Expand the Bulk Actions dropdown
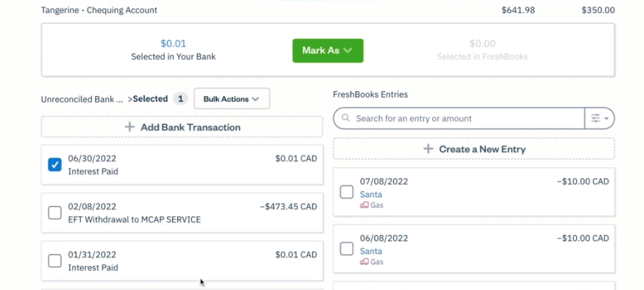 point(231,99)
